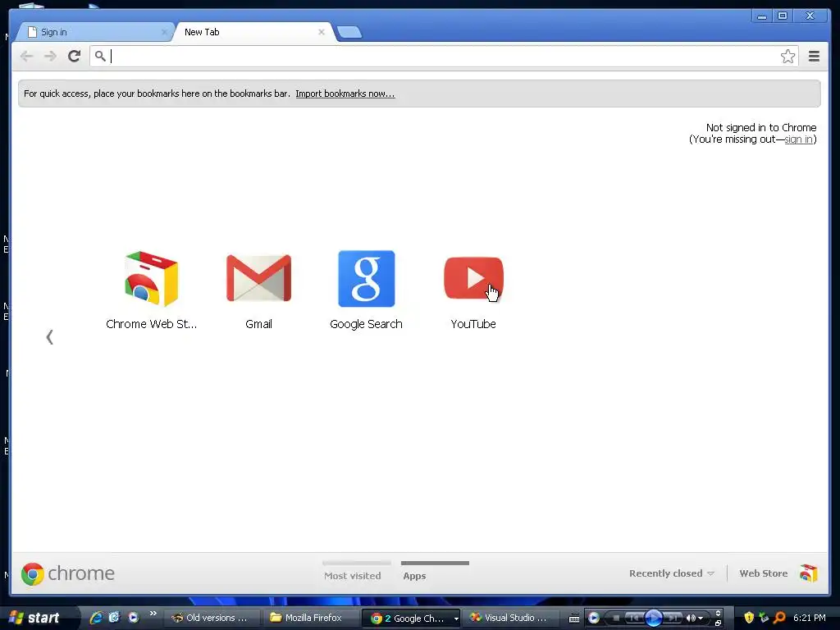Click the forward navigation arrow

[x=50, y=56]
